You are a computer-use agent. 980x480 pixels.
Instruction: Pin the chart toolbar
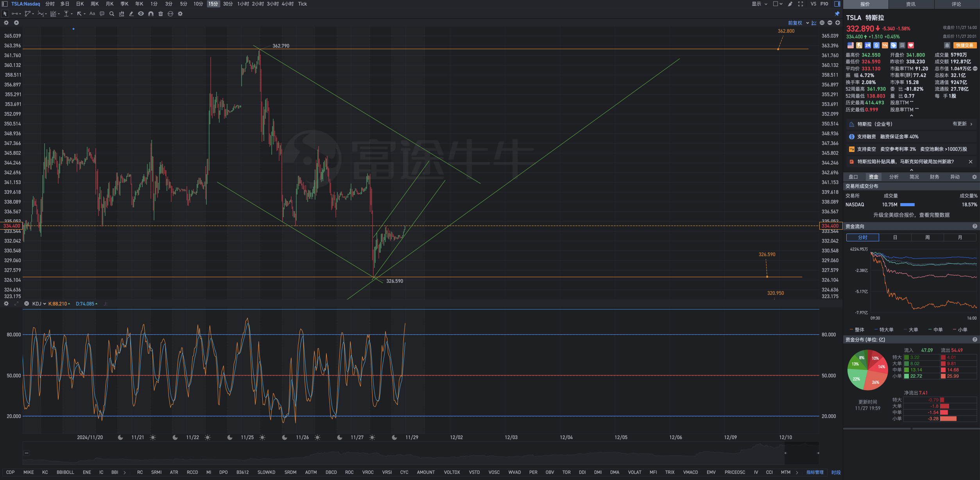(837, 14)
